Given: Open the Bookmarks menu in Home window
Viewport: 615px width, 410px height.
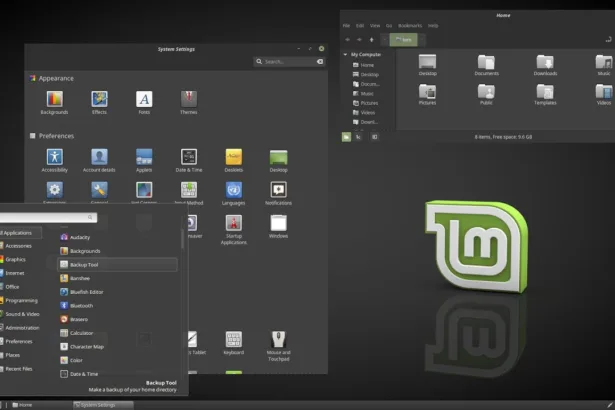Looking at the screenshot, I should 410,26.
